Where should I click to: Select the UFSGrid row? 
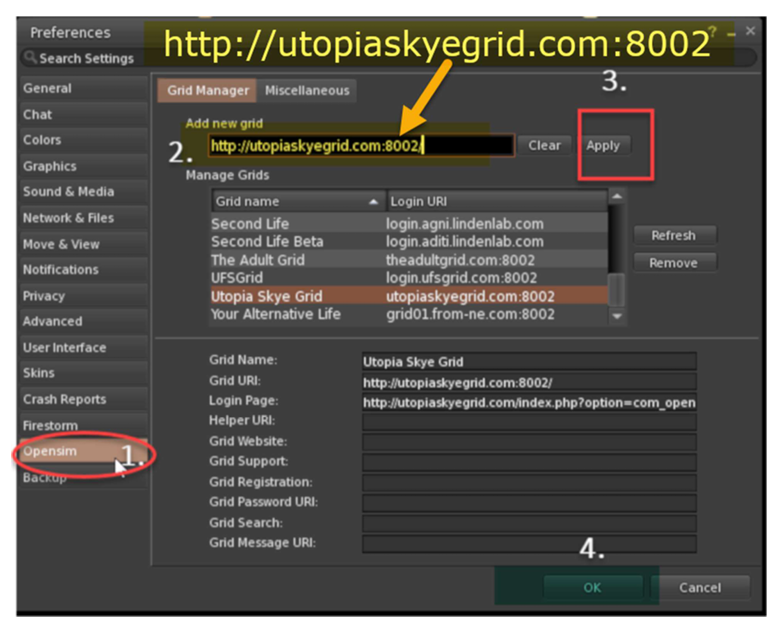(409, 277)
